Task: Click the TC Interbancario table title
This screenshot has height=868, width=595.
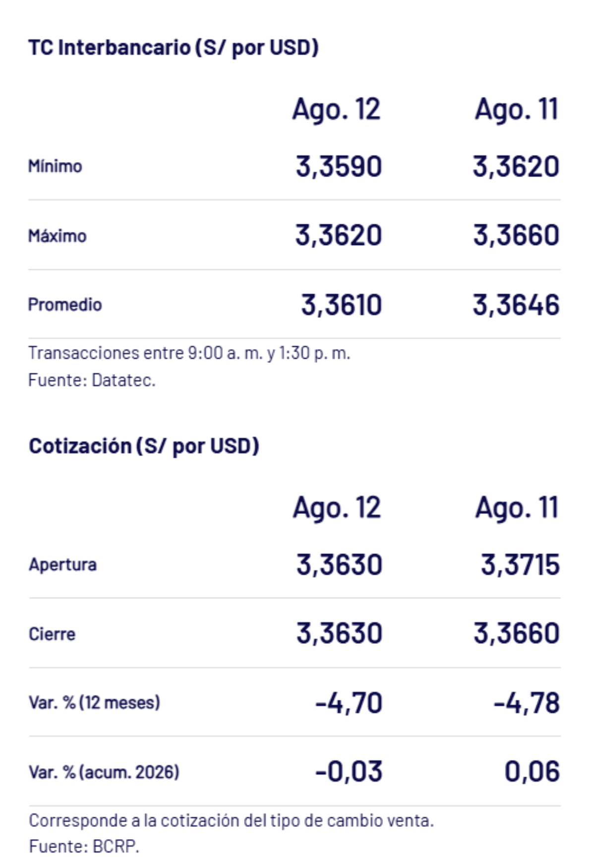Action: (x=174, y=48)
